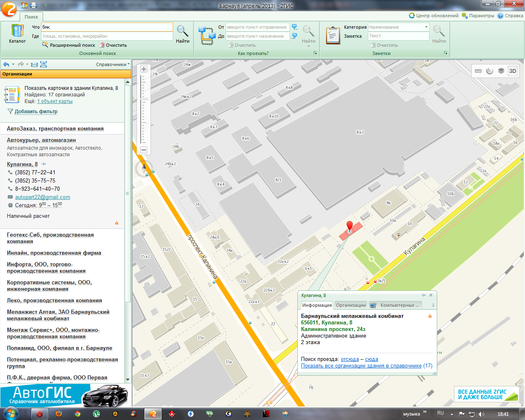This screenshot has height=420, width=525.
Task: Open Справка help
Action: tap(510, 16)
